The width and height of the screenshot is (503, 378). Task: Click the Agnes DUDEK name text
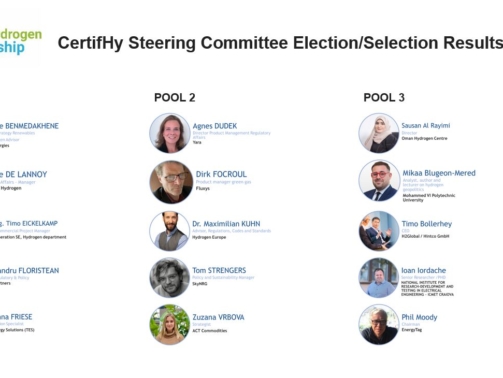[215, 126]
